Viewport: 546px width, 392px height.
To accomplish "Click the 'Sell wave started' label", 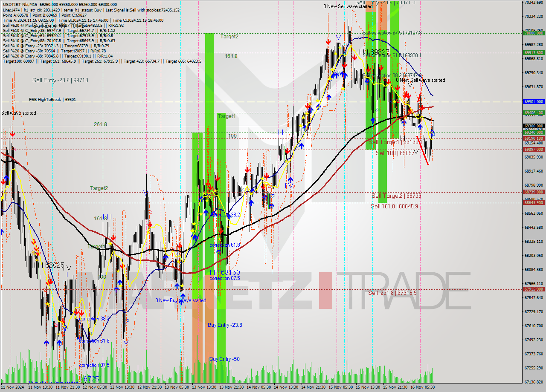I will click(x=19, y=113).
